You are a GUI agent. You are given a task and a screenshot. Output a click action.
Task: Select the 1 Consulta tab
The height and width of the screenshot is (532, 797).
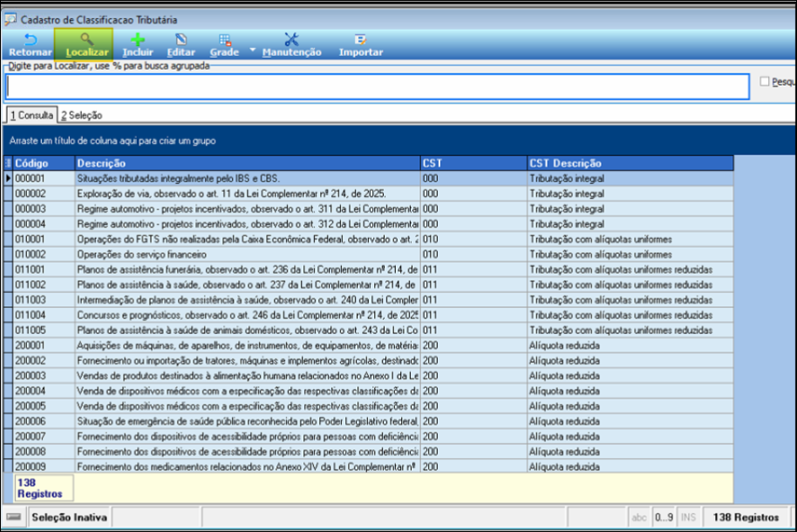pyautogui.click(x=31, y=115)
